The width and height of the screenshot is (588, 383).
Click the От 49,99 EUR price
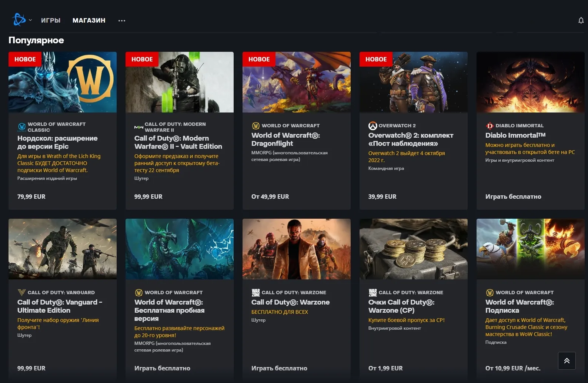(x=270, y=197)
